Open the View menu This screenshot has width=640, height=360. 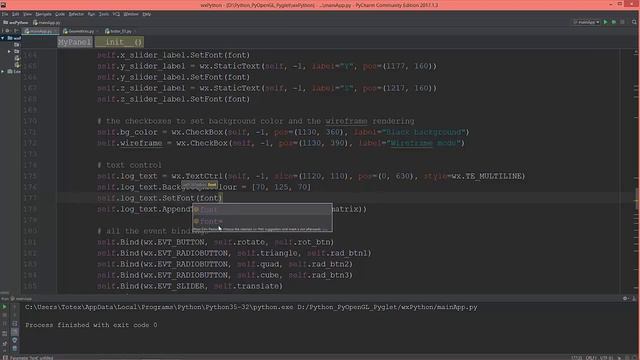pos(27,14)
